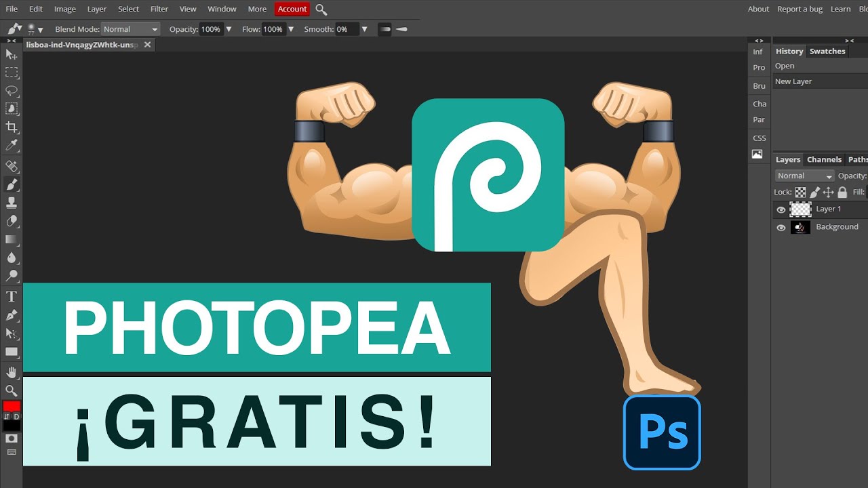The image size is (868, 488).
Task: Reset default colors with D button
Action: tap(17, 416)
